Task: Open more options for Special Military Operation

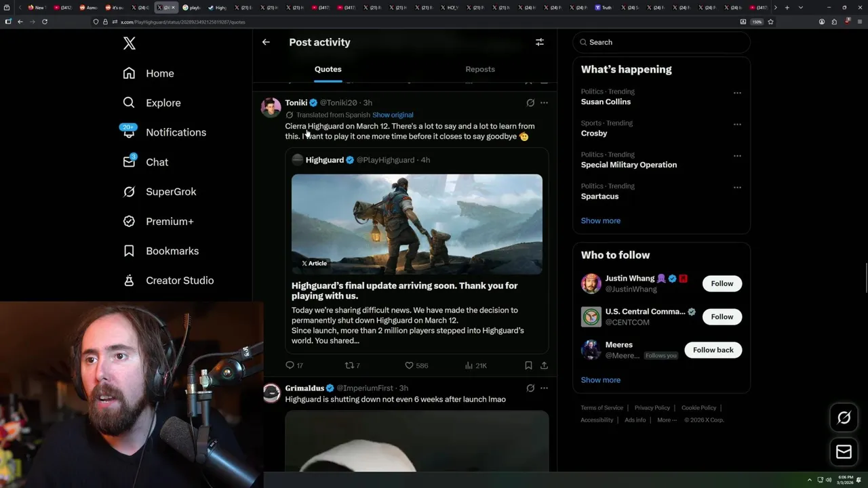Action: [737, 156]
